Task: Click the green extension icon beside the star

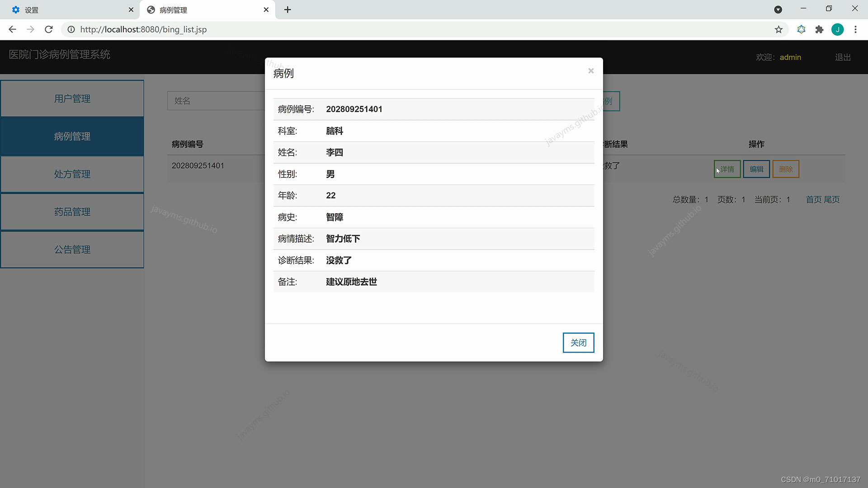Action: pos(801,29)
